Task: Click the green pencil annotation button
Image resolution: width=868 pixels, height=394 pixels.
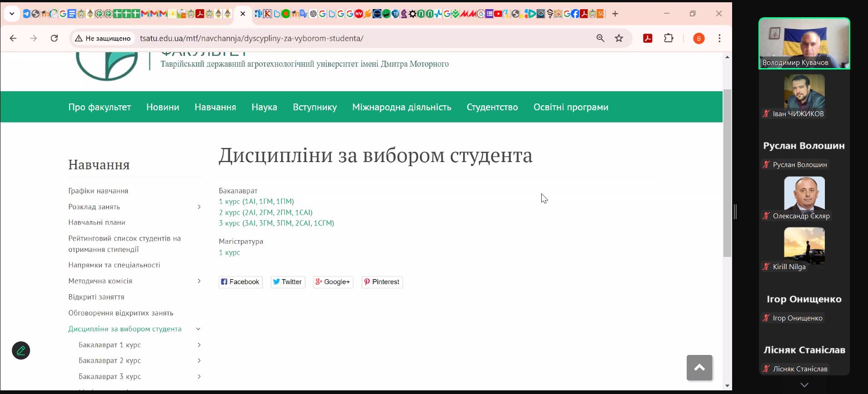Action: pos(21,350)
